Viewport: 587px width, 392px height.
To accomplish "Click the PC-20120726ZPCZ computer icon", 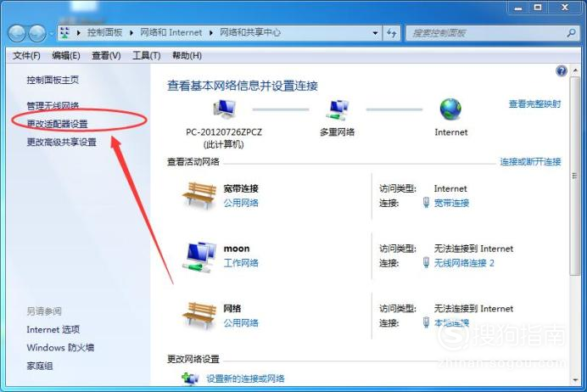I will [x=224, y=109].
